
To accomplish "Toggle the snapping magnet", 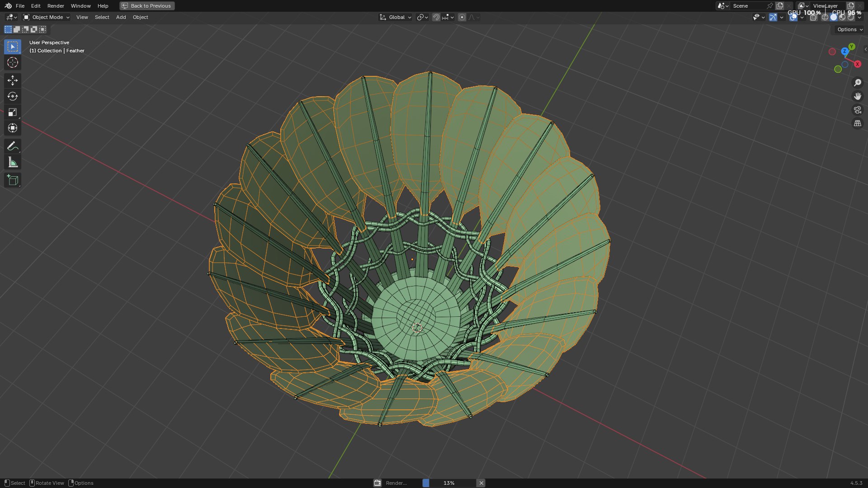I will pos(436,17).
